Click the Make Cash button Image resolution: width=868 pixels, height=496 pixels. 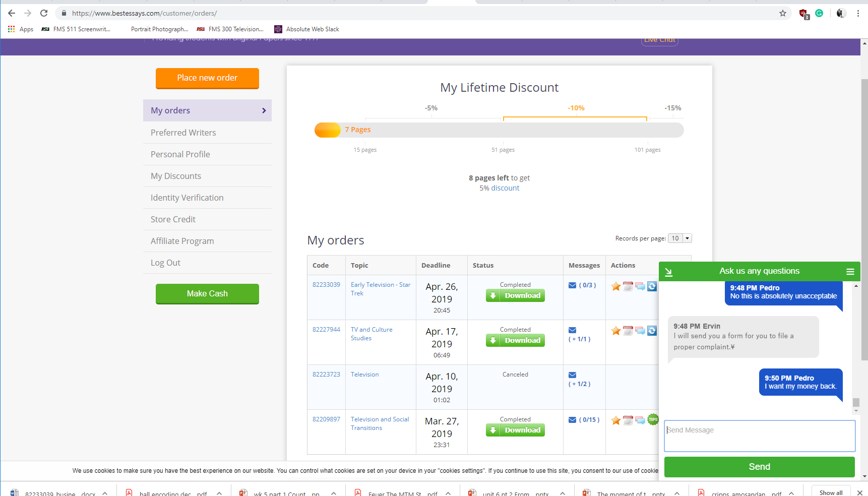tap(207, 294)
